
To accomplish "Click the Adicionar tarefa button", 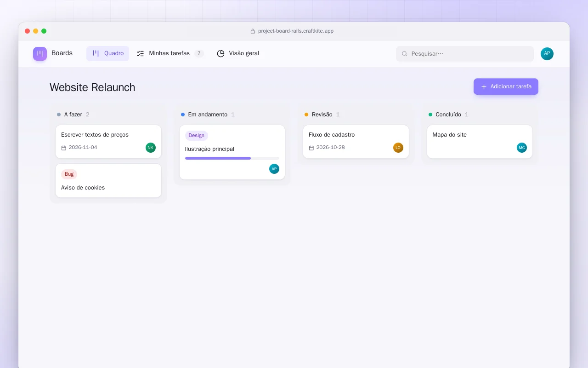I will coord(506,86).
